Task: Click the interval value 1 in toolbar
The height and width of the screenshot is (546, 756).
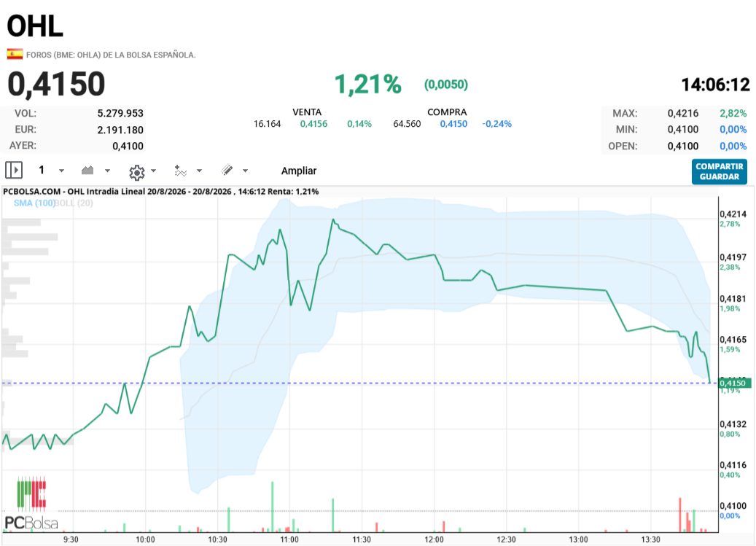Action: pos(42,170)
